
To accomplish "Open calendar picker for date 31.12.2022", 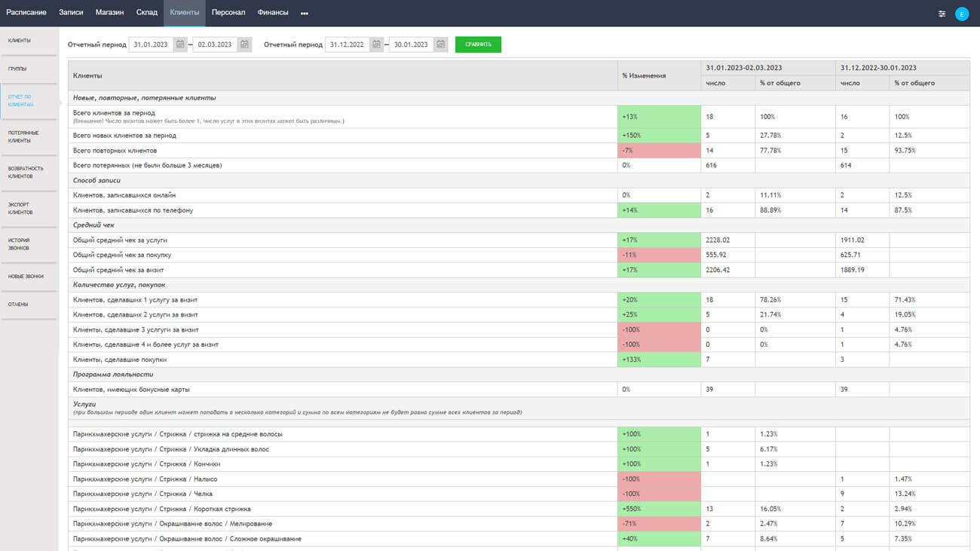I will pos(377,44).
